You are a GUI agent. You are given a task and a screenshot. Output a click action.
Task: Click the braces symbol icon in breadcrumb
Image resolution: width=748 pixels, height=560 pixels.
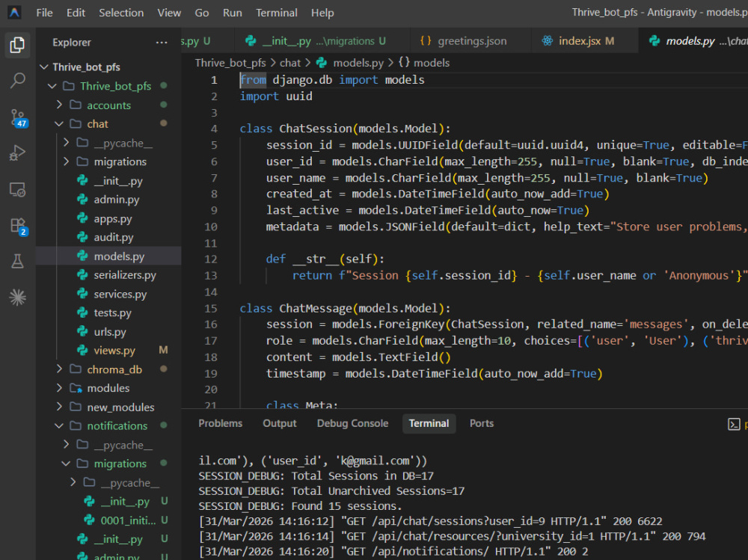pyautogui.click(x=404, y=63)
